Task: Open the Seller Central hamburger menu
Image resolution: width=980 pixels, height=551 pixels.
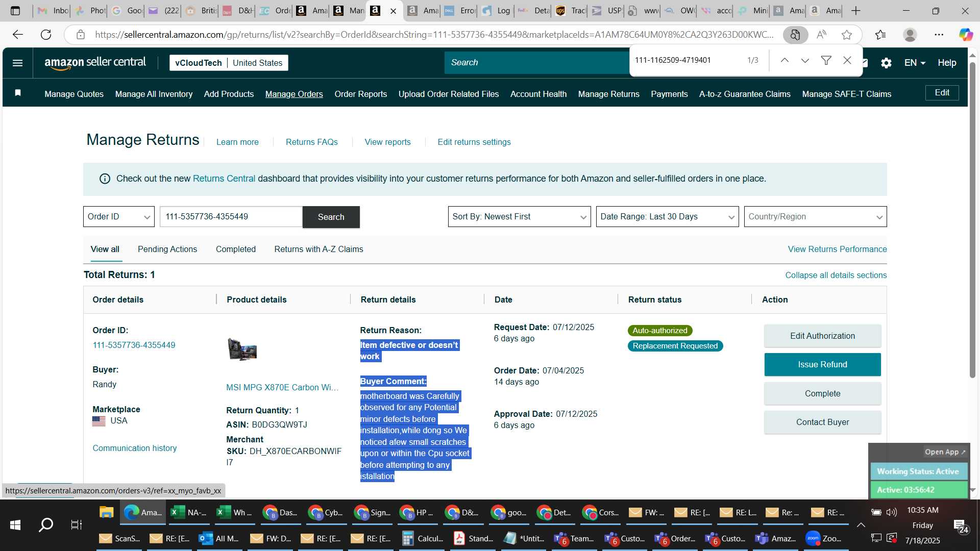Action: tap(17, 63)
